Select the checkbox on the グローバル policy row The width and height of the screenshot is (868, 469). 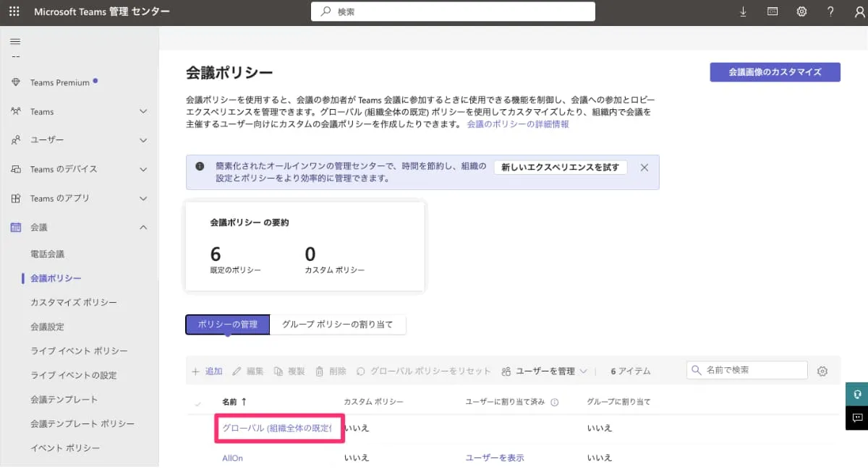(x=197, y=428)
